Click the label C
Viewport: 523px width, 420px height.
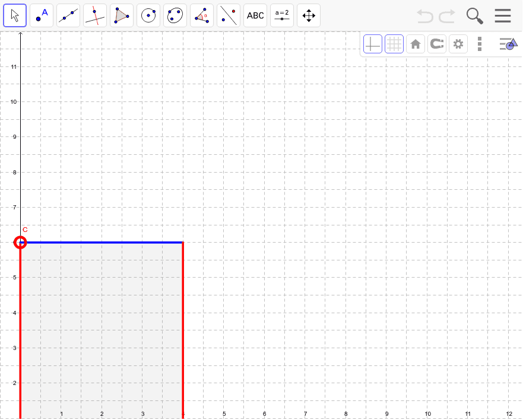25,230
